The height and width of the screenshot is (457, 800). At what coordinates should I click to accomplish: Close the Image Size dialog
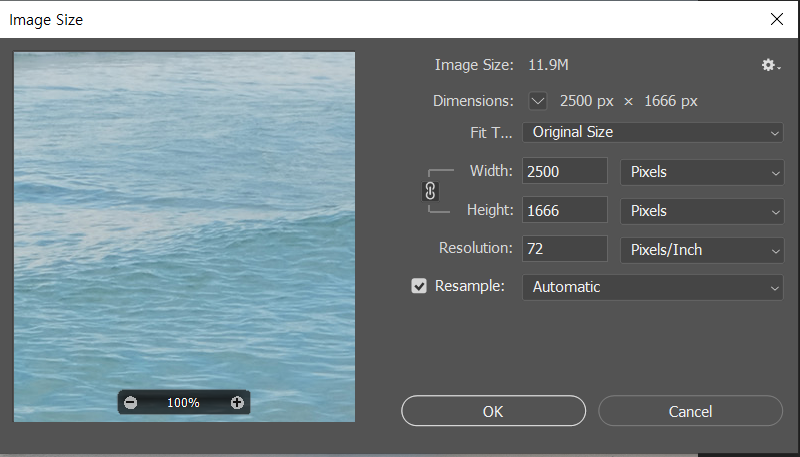point(777,19)
